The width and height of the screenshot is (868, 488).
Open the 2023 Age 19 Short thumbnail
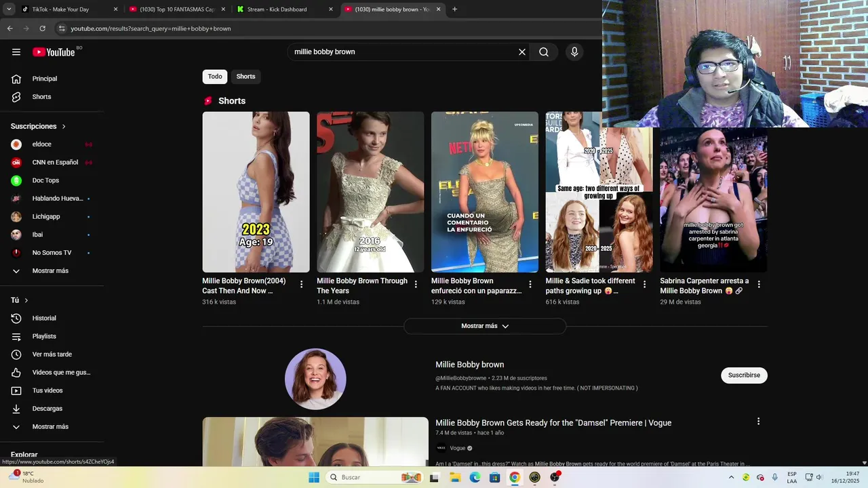click(256, 192)
